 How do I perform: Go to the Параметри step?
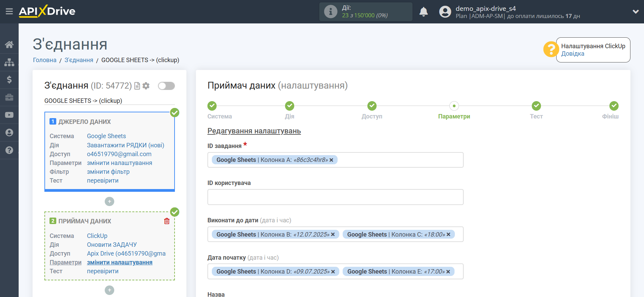coord(454,106)
